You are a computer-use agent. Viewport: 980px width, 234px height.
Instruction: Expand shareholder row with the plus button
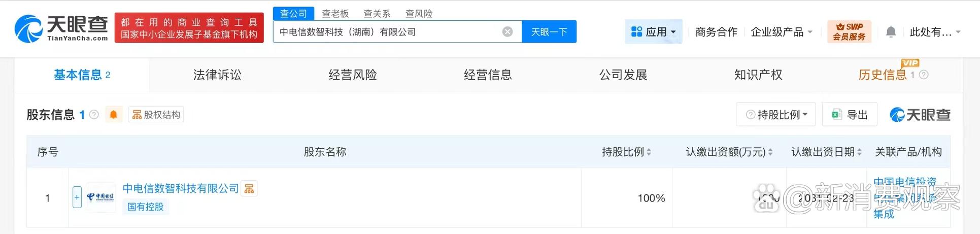(x=77, y=197)
